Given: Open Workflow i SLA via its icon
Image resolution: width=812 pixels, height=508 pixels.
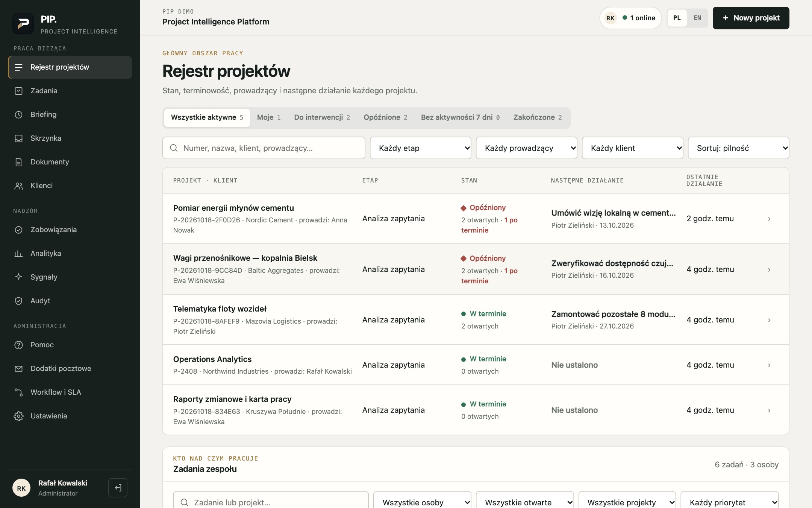Looking at the screenshot, I should [x=18, y=392].
